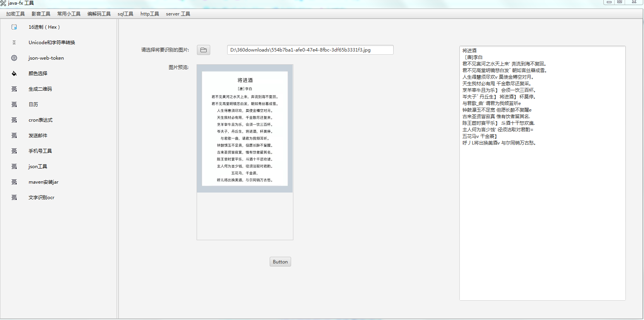The height and width of the screenshot is (320, 644).
Task: Click the Hex (16进制) sidebar icon
Action: point(14,27)
